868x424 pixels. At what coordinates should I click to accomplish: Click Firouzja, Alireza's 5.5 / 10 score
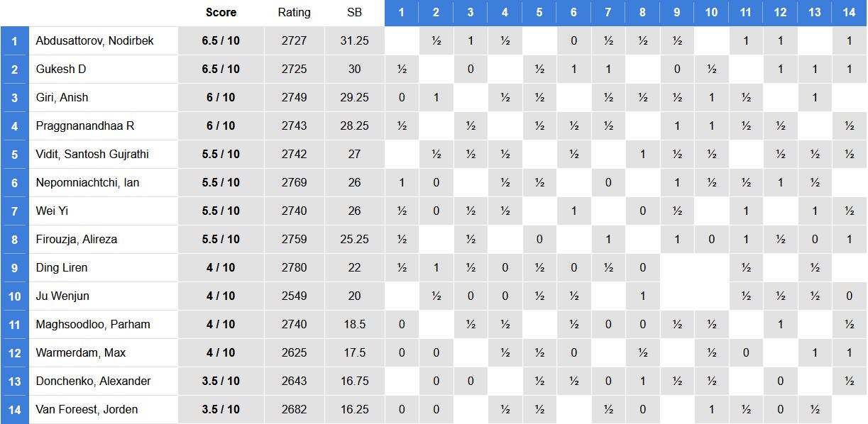click(x=221, y=239)
